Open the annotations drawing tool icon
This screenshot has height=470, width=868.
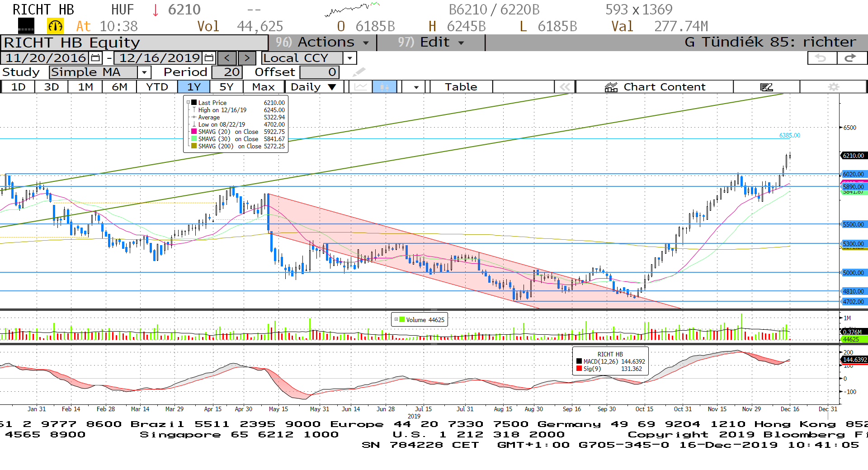(766, 87)
